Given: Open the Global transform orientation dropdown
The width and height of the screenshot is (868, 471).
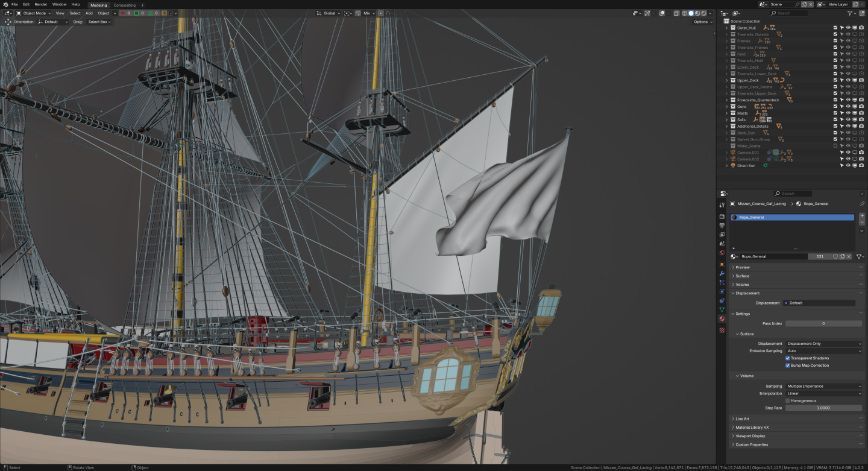Looking at the screenshot, I should coord(329,13).
